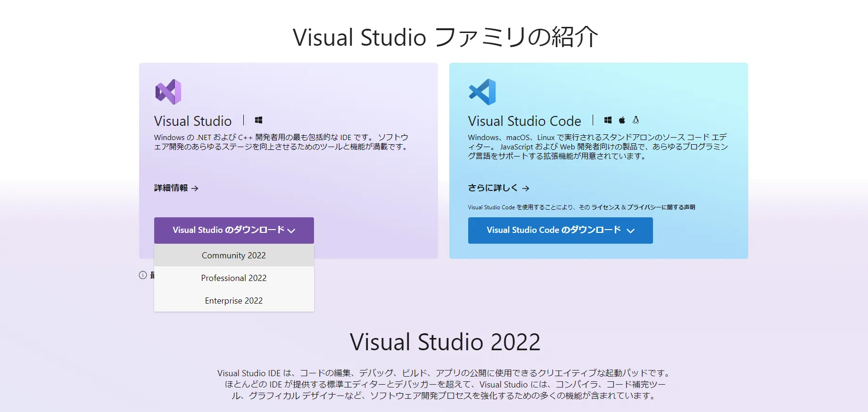The width and height of the screenshot is (868, 412).
Task: Click the purple Visual Studio logo
Action: coord(168,92)
